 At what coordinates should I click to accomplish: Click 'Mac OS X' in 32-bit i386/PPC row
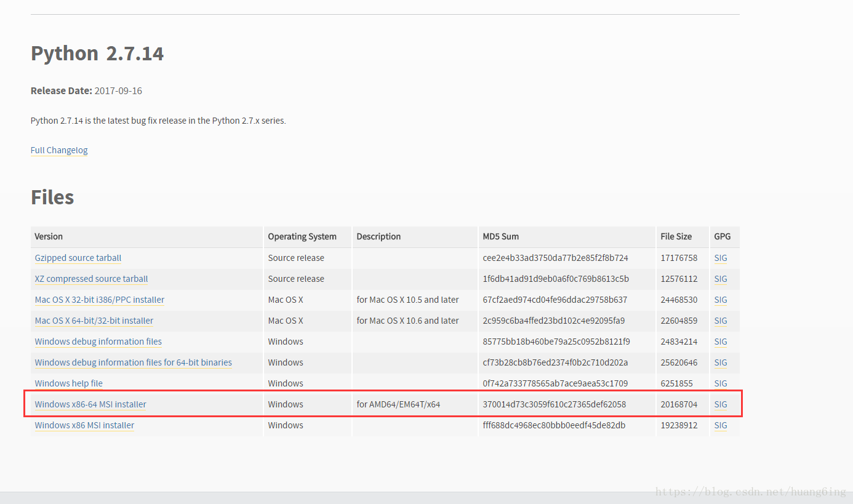click(286, 300)
